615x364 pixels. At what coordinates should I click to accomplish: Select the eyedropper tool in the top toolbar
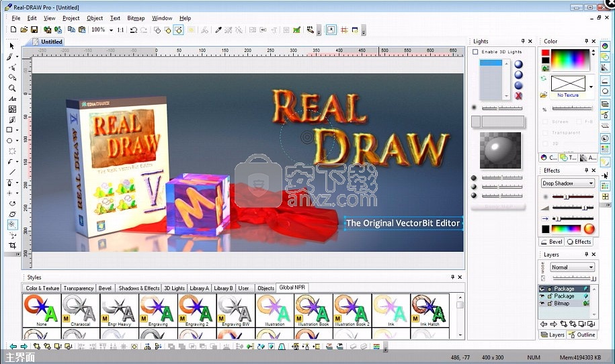point(218,30)
